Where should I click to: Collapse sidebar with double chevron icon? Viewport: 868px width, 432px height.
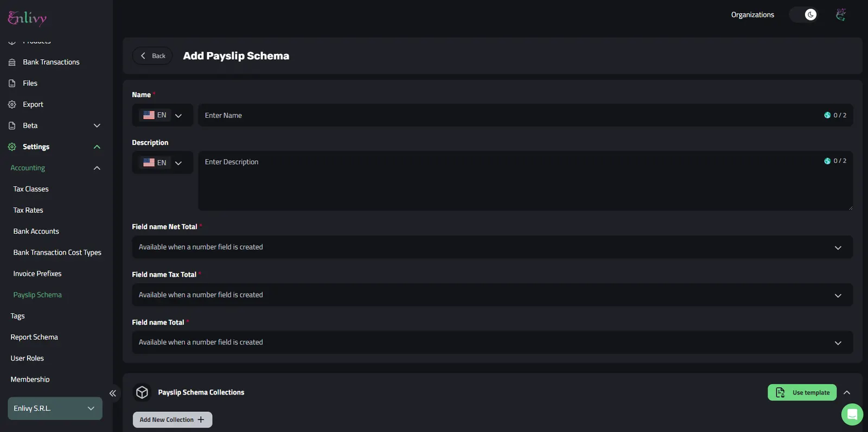pyautogui.click(x=112, y=393)
